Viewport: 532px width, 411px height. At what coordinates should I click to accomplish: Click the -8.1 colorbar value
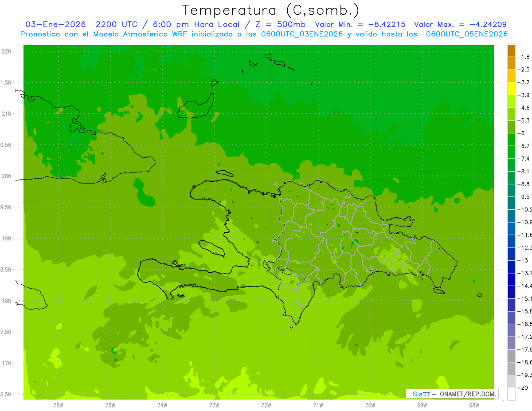(x=524, y=171)
